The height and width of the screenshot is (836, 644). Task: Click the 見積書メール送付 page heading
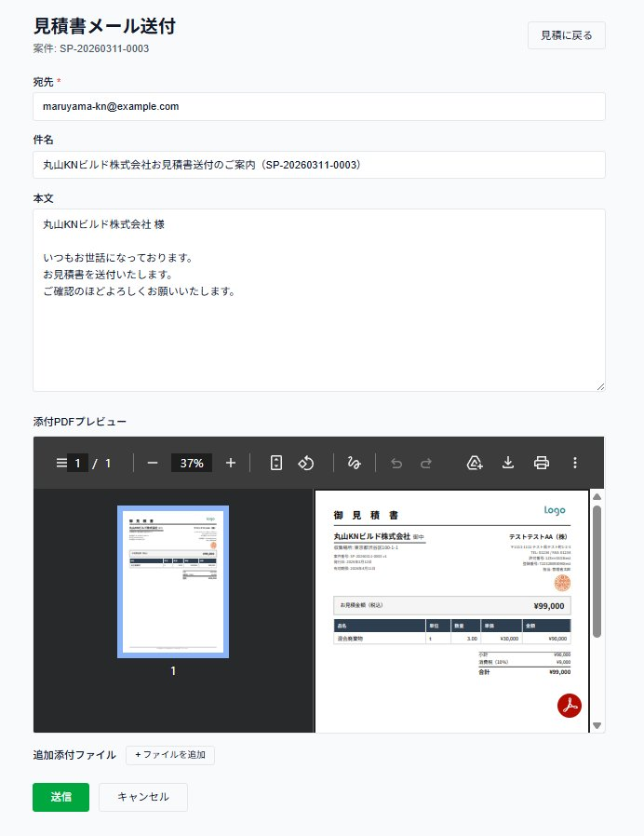coord(104,25)
